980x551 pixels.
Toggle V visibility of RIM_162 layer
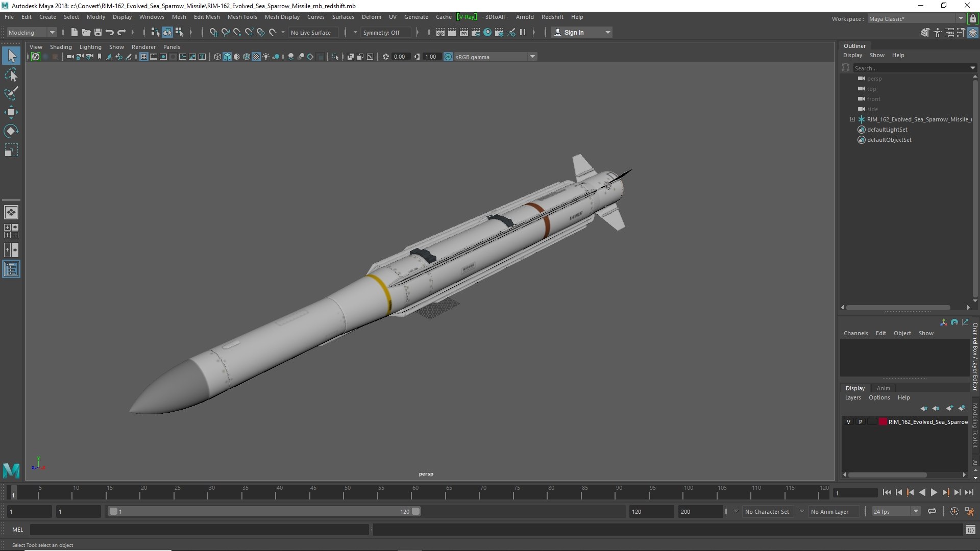[x=848, y=422]
